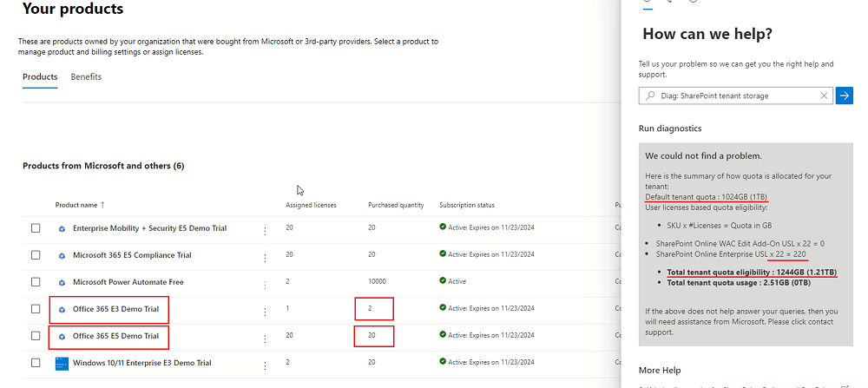Click purchased quantity '2' for Office 365 E3
Viewport: 868px width, 388px height.
pyautogui.click(x=370, y=309)
